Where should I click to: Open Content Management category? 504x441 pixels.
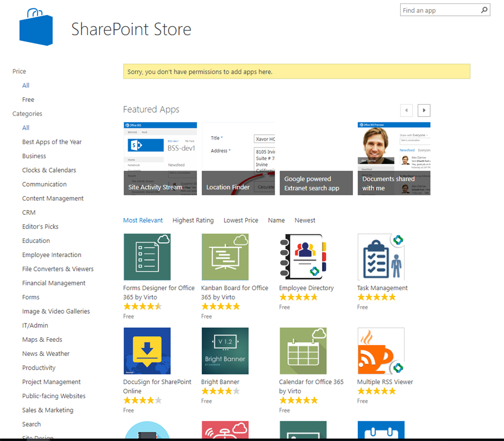(x=53, y=198)
